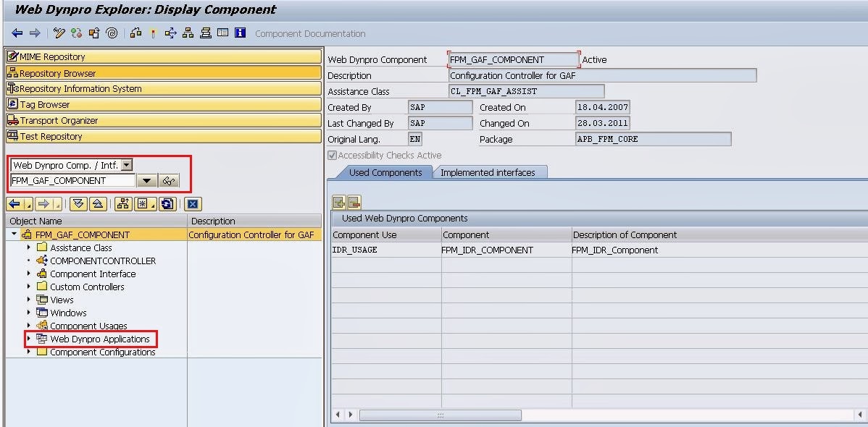868x427 pixels.
Task: Open the Transport Organizer button
Action: point(164,120)
